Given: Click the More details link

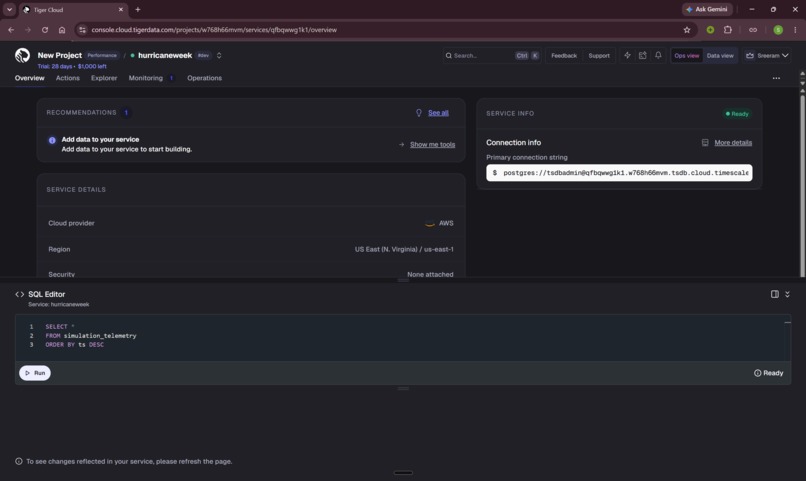Looking at the screenshot, I should click(733, 142).
